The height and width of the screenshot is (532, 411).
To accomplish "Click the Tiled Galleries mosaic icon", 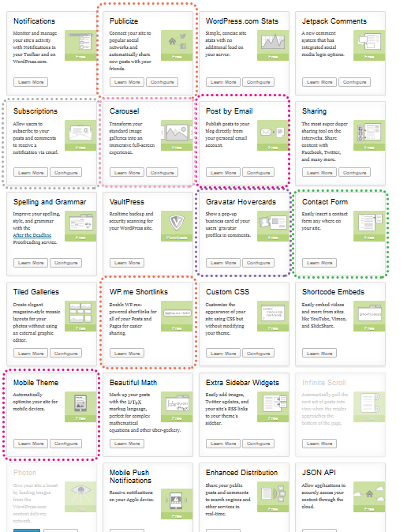I will (80, 313).
